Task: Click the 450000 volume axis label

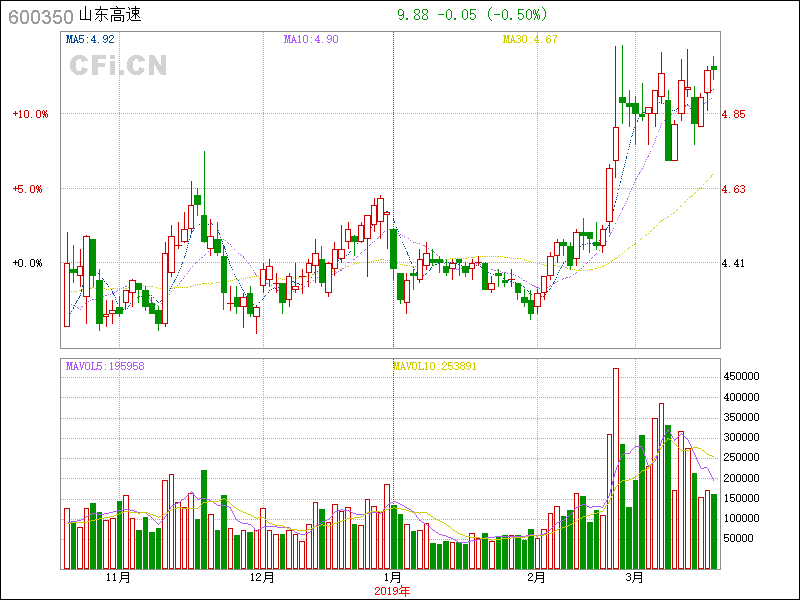Action: [x=744, y=377]
